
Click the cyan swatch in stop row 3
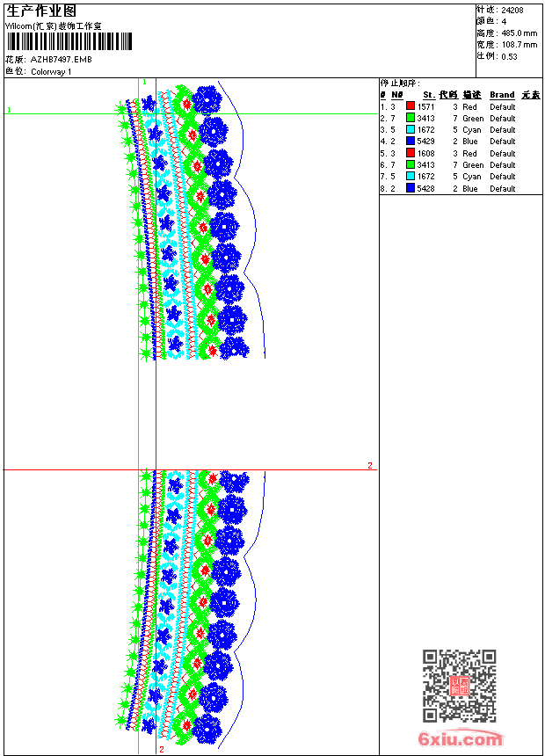pyautogui.click(x=411, y=129)
